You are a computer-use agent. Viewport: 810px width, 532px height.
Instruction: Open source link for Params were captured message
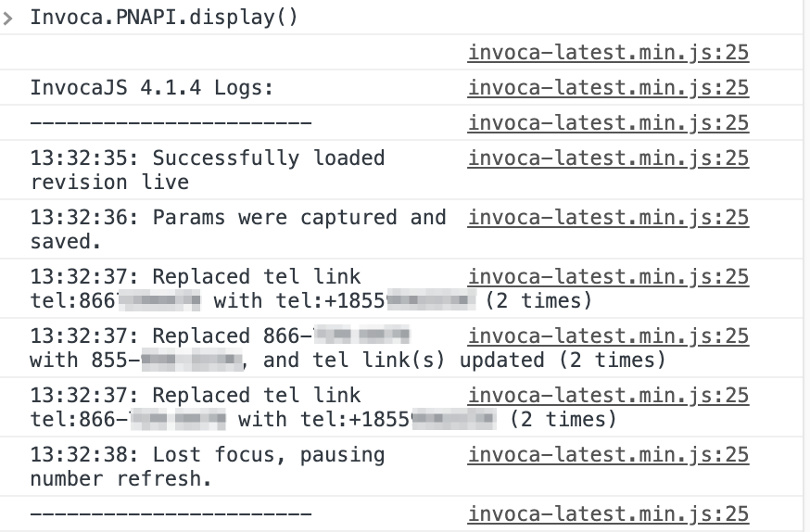[x=608, y=218]
